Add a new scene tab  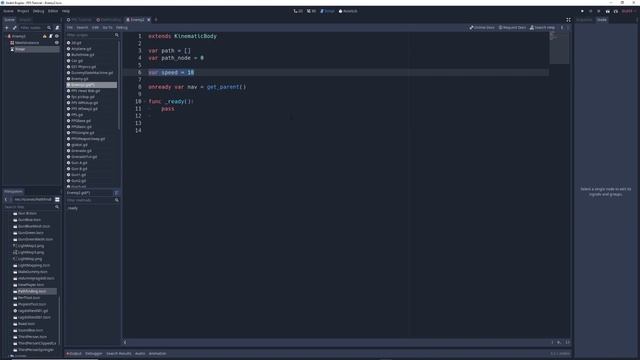click(156, 20)
